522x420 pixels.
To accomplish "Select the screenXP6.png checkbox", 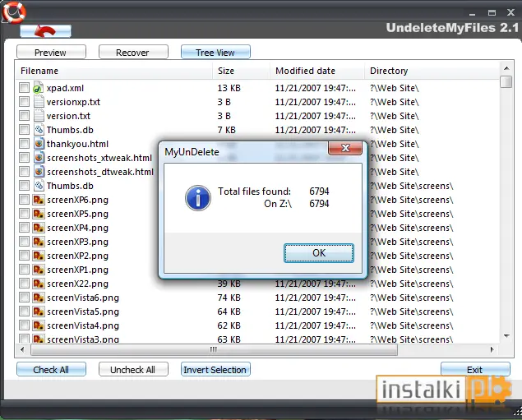I will tap(24, 200).
